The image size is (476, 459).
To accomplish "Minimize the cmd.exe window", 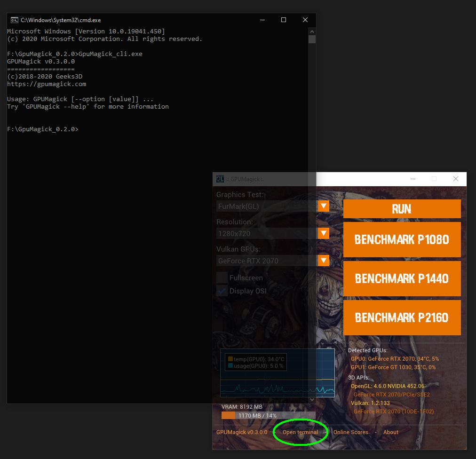I will point(262,20).
